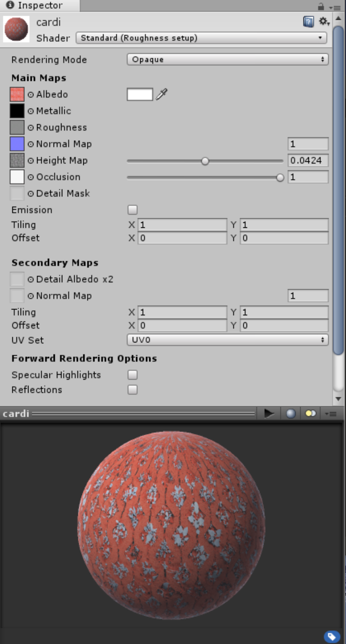Viewport: 346px width, 644px height.
Task: Open the albedo white color swatch
Action: point(140,94)
